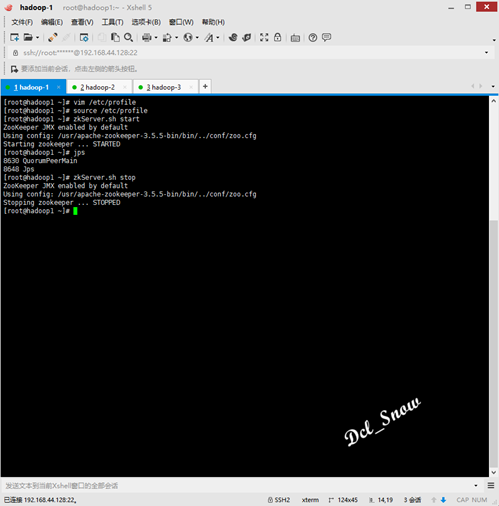Open the 选项卡(B) menu

[x=146, y=22]
